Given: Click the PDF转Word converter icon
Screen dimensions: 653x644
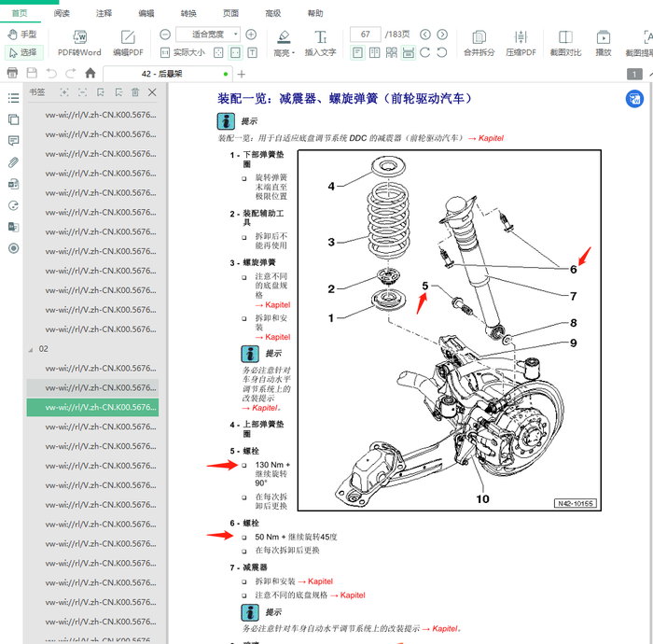Looking at the screenshot, I should [x=79, y=37].
